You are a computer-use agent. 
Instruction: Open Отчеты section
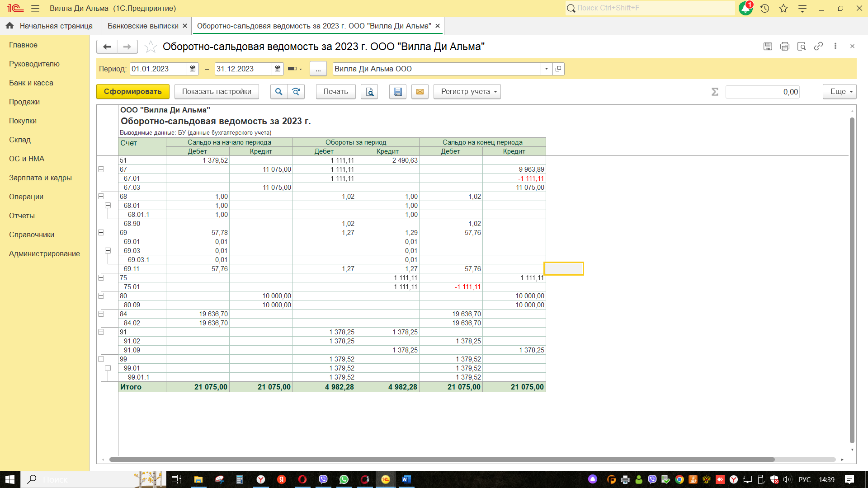22,216
